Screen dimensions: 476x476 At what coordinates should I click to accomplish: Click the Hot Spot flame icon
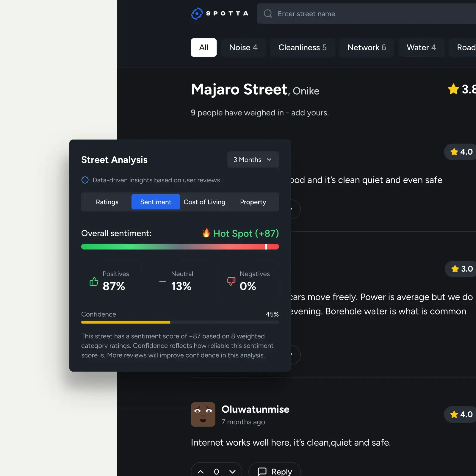tap(206, 233)
